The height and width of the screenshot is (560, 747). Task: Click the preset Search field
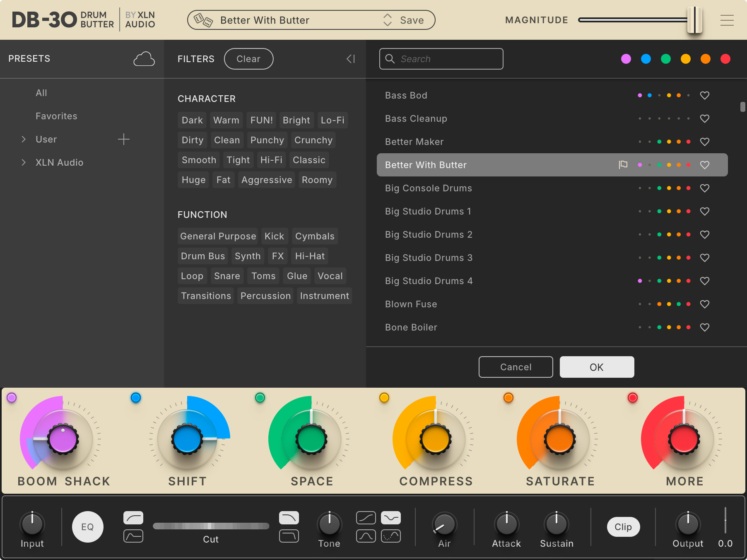coord(441,59)
